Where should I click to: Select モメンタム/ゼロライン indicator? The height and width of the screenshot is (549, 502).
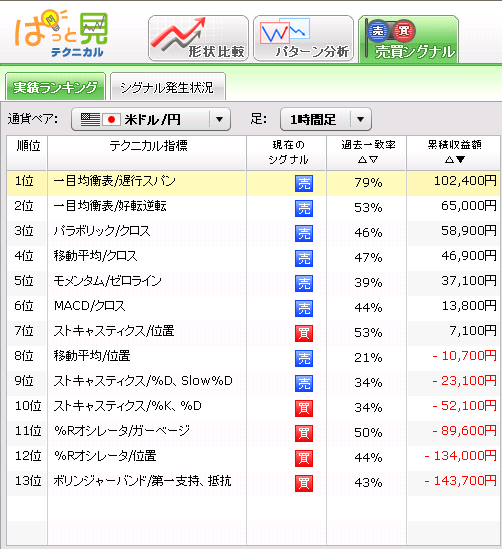[x=107, y=281]
